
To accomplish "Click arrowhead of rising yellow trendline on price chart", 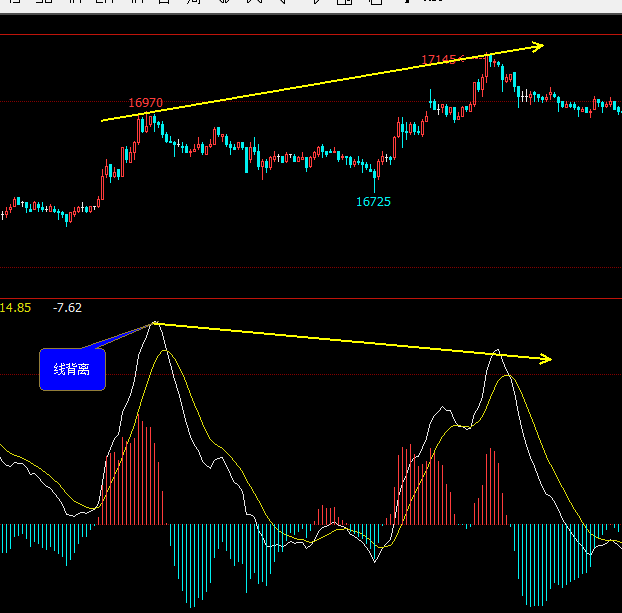I will [x=538, y=46].
